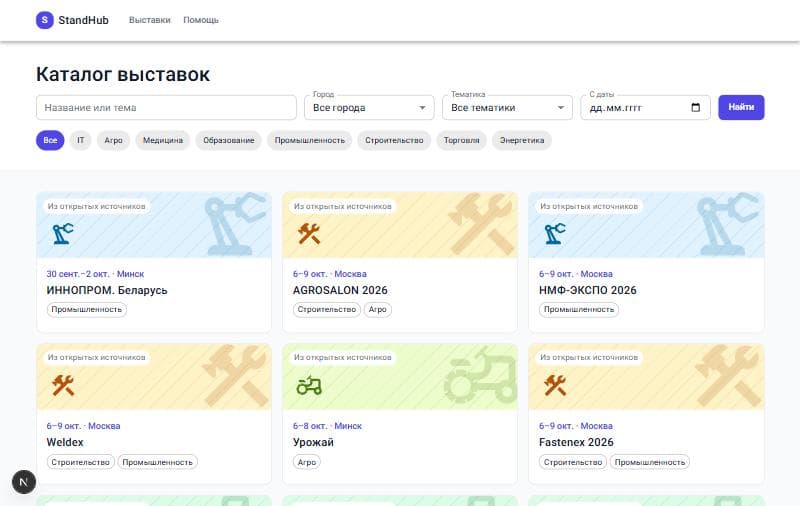Click Из открытых источников badge on НМФ-ЭКСПО card
Image resolution: width=800 pixels, height=506 pixels.
click(589, 207)
